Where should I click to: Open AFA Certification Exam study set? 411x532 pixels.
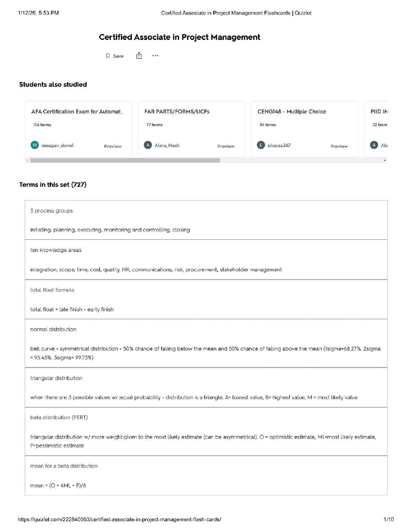[77, 112]
